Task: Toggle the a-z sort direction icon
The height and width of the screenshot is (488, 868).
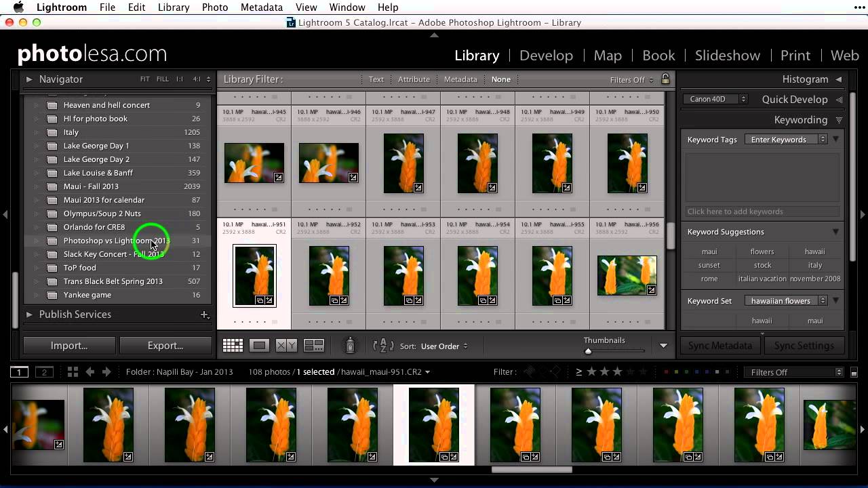Action: coord(383,346)
